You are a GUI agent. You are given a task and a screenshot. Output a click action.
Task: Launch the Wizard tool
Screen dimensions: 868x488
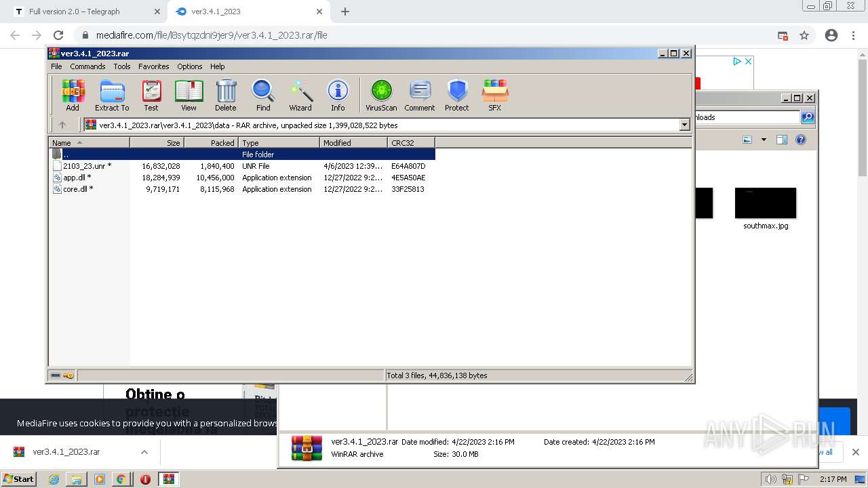pos(300,95)
